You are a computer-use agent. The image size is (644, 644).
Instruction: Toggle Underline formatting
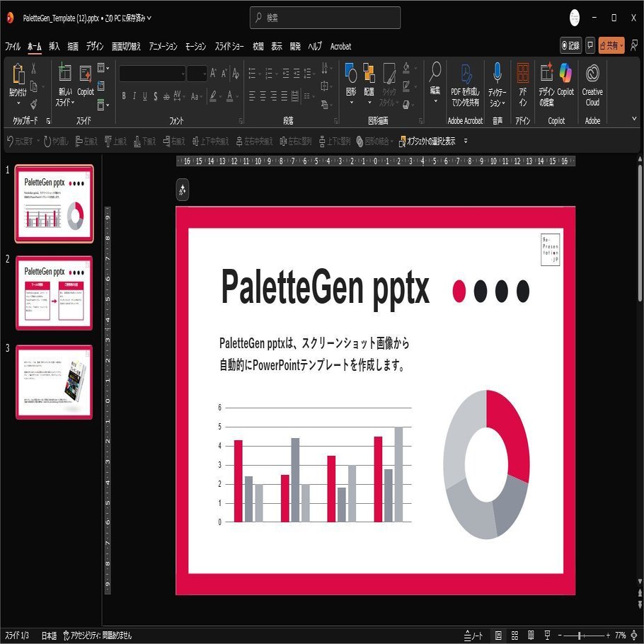[145, 96]
